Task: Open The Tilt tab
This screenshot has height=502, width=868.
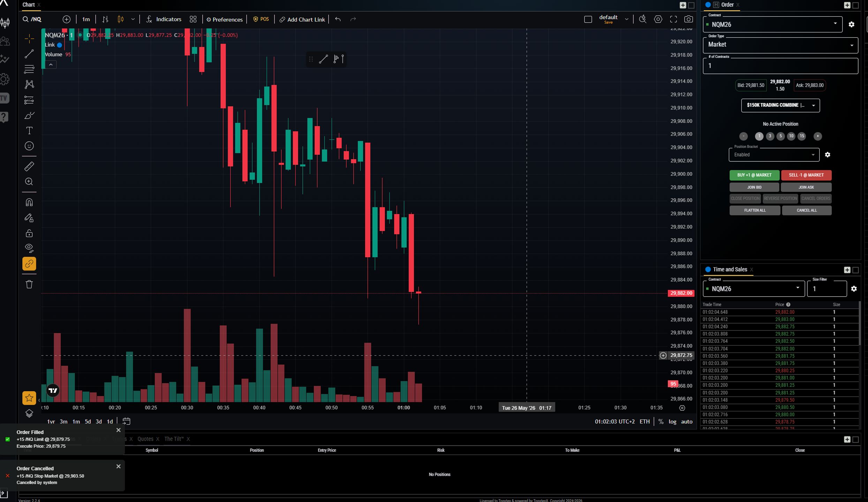Action: [x=174, y=439]
